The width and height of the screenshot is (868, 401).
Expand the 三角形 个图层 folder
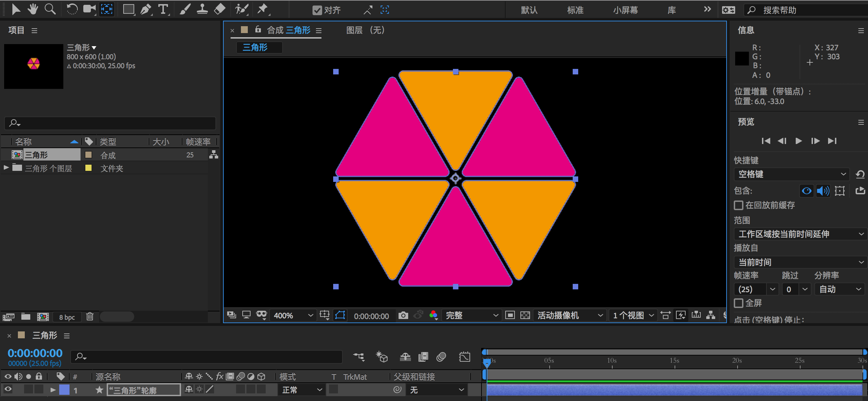[x=6, y=168]
